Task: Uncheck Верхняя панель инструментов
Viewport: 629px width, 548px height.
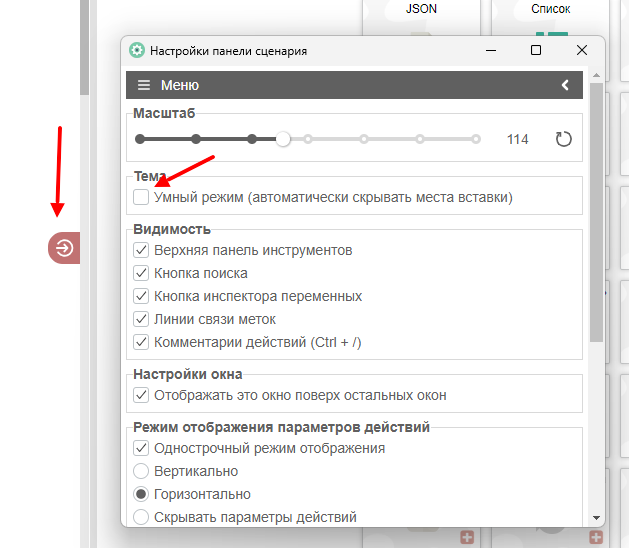Action: (x=141, y=250)
